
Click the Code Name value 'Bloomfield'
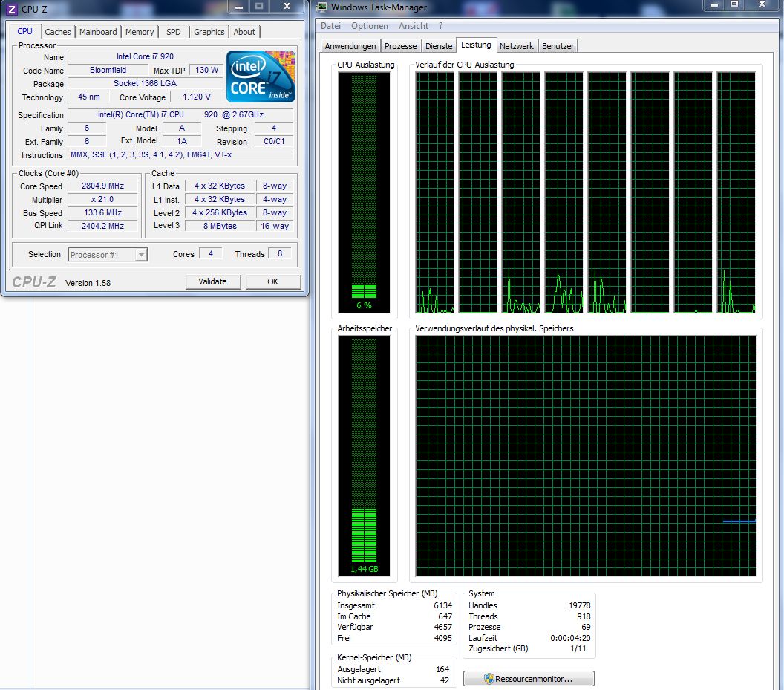click(108, 70)
